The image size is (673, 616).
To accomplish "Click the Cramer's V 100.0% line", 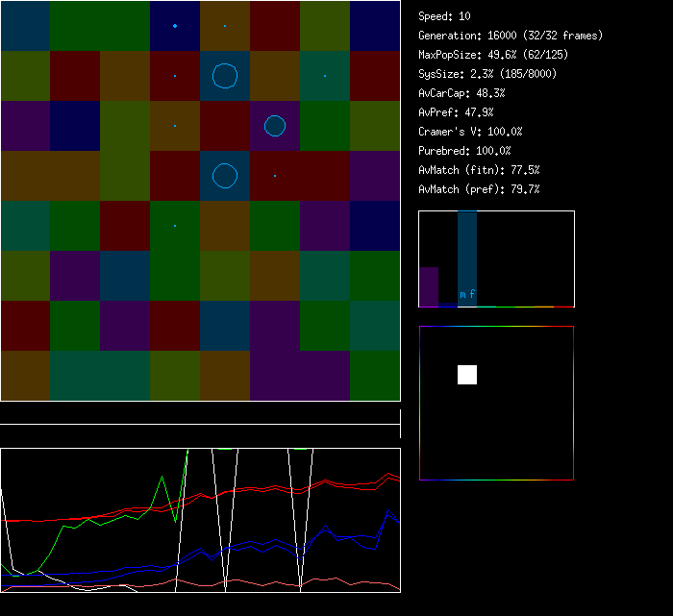I will click(470, 132).
